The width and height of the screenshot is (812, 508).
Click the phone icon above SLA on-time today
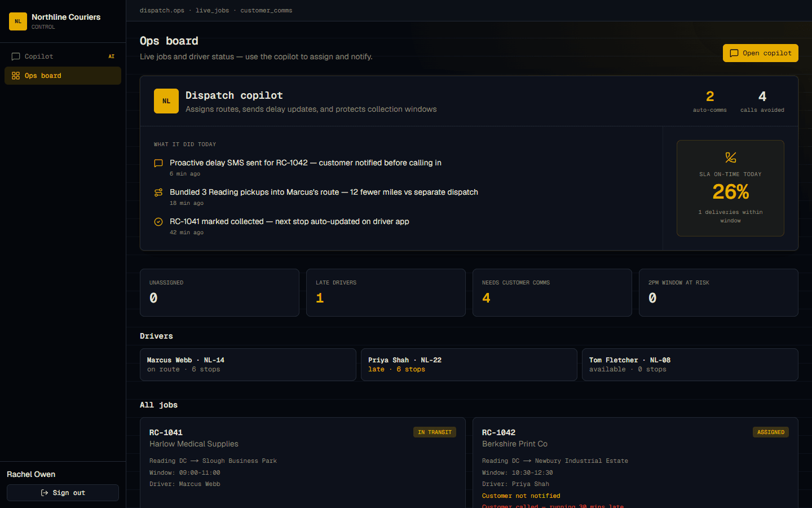pyautogui.click(x=731, y=157)
